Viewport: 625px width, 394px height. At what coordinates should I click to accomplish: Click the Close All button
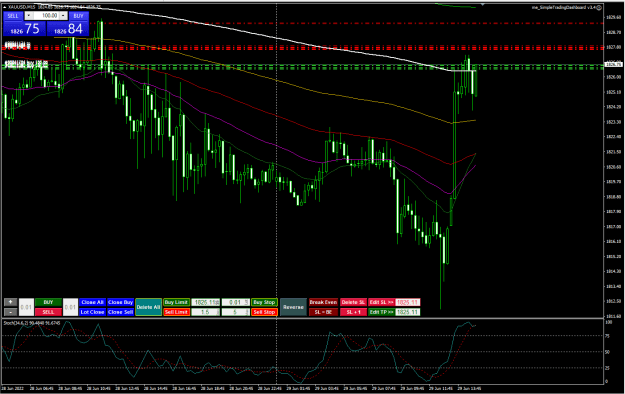(92, 302)
